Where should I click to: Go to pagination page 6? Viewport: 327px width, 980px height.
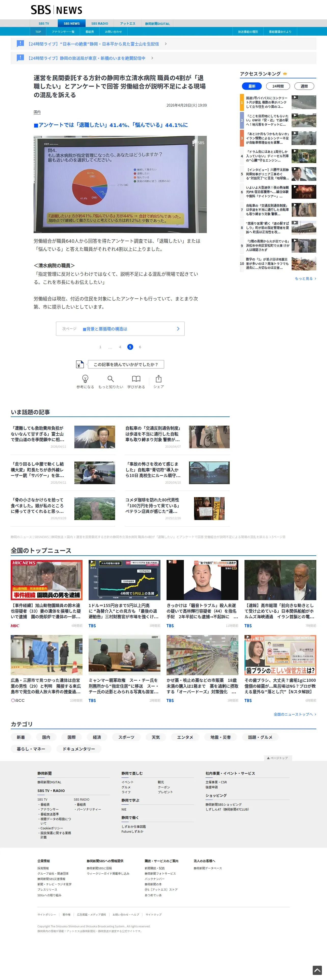(140, 347)
